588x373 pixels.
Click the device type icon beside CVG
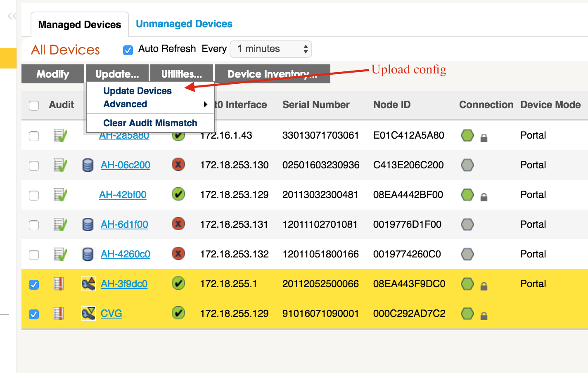pyautogui.click(x=88, y=314)
